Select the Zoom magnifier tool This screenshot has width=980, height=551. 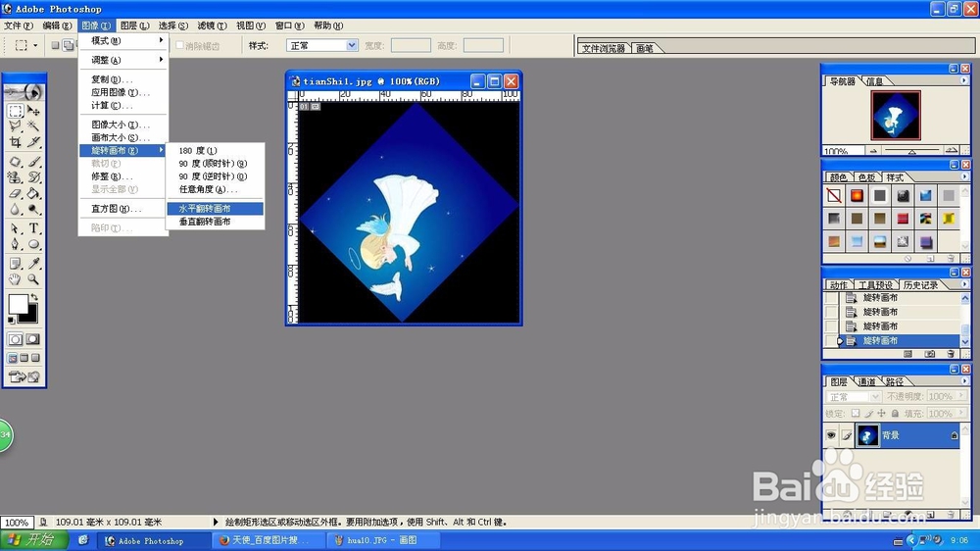tap(33, 279)
